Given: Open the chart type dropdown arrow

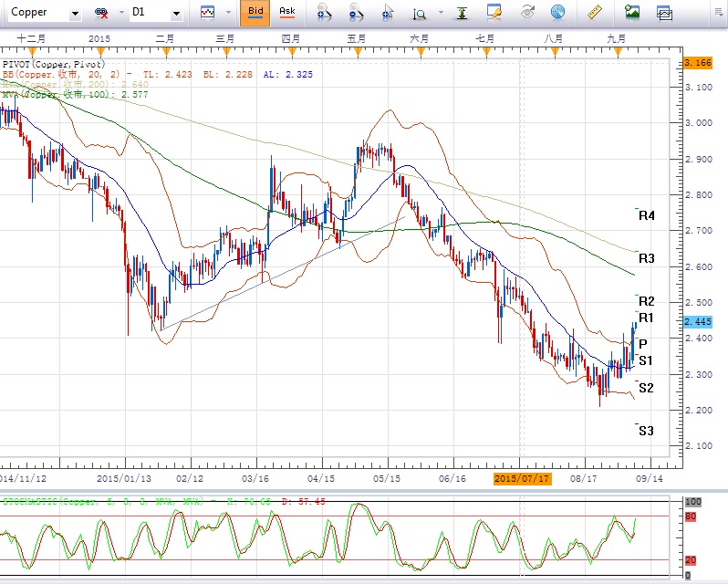Looking at the screenshot, I should click(226, 13).
